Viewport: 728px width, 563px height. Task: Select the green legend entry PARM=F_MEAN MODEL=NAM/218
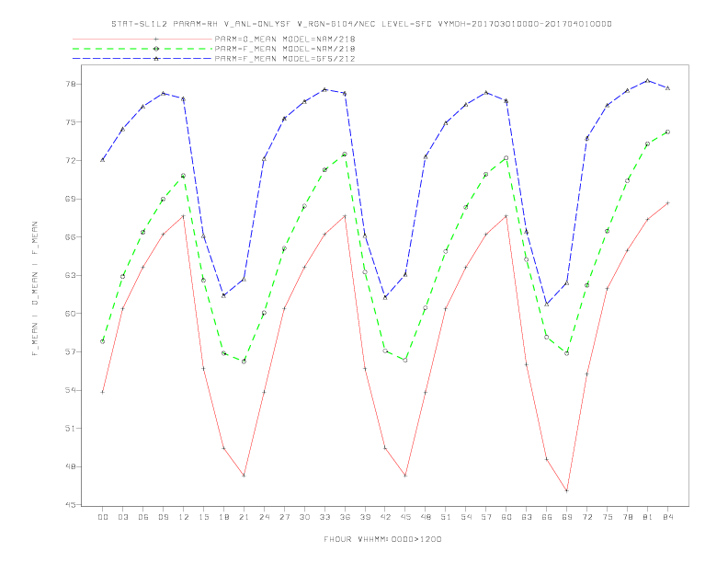pyautogui.click(x=214, y=49)
